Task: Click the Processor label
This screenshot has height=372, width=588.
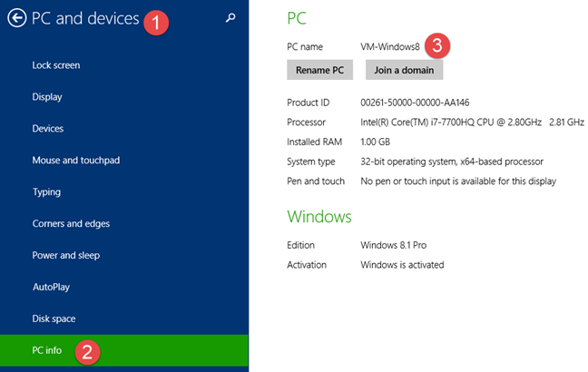Action: 306,122
